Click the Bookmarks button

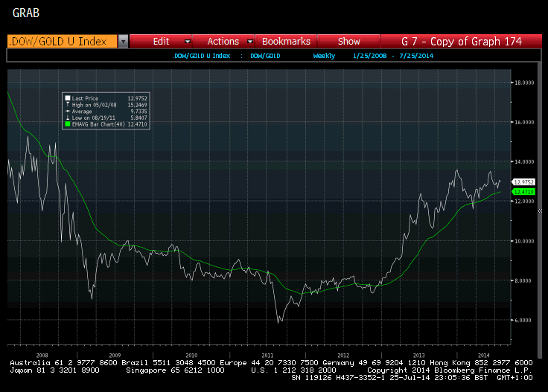coord(286,42)
